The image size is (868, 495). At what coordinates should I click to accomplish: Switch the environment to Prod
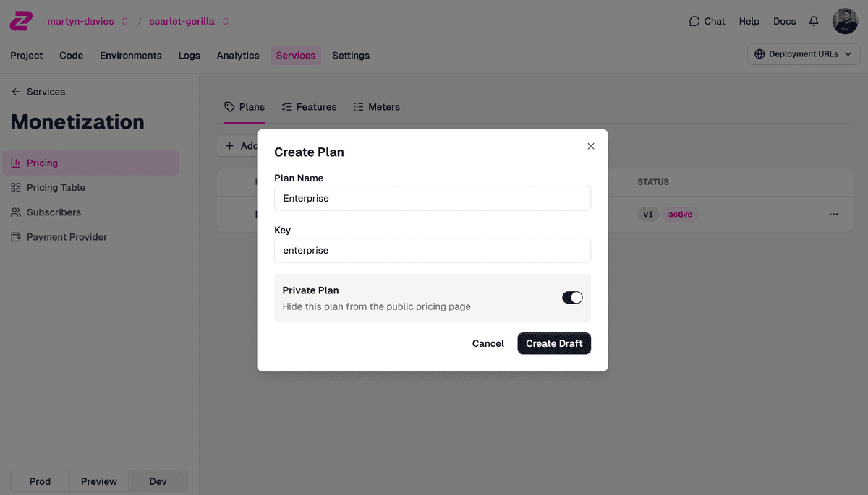(40, 481)
